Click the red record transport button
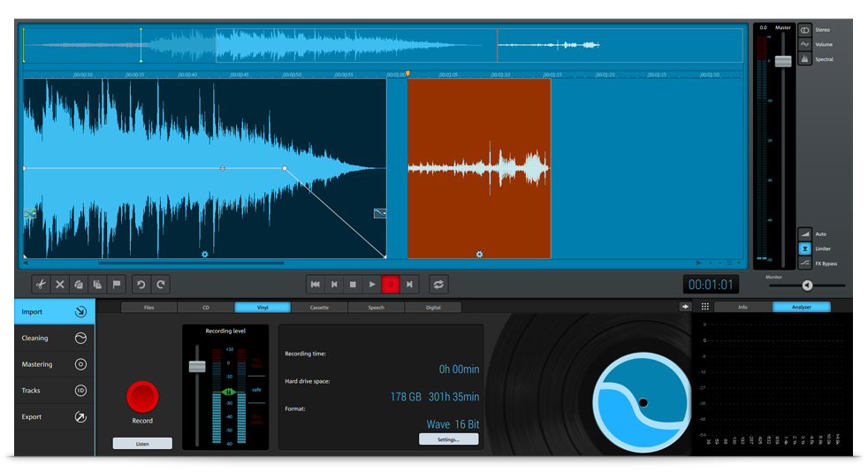The image size is (868, 473). pos(390,285)
